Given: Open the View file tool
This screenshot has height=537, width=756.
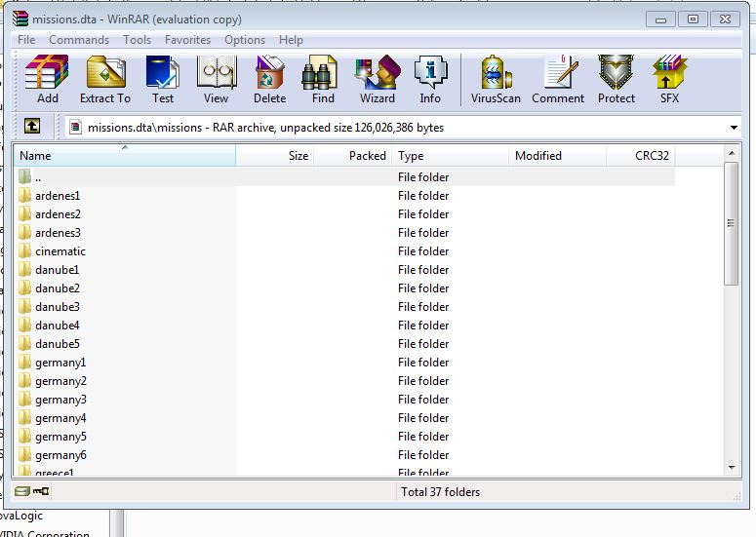Looking at the screenshot, I should click(x=216, y=78).
